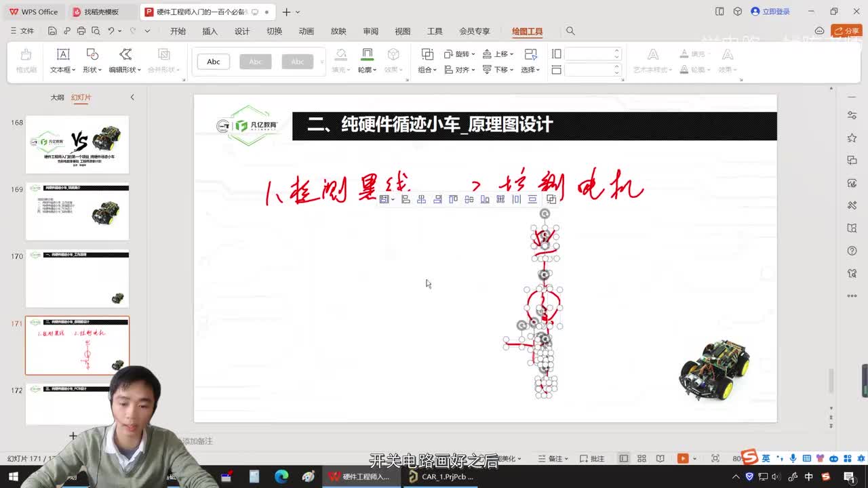Screen dimensions: 868x488
Task: Expand the 旋转 rotate dropdown
Action: [473, 54]
